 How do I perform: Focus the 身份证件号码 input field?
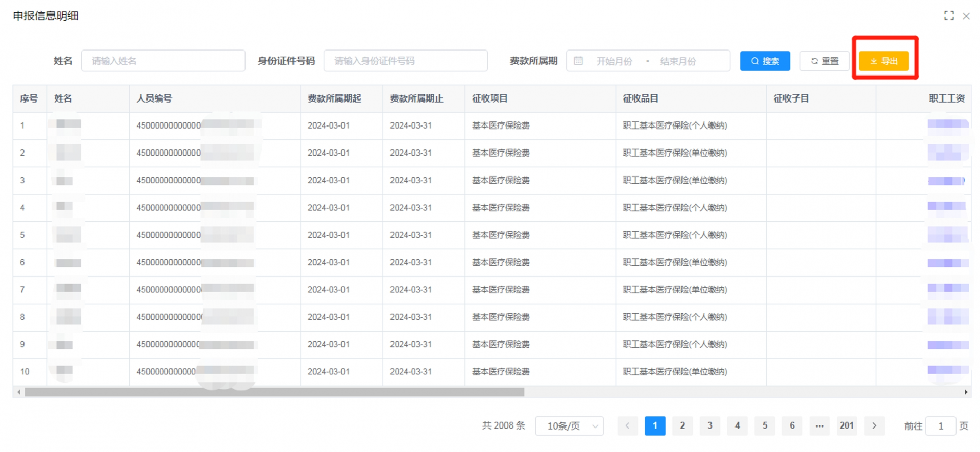click(x=405, y=61)
